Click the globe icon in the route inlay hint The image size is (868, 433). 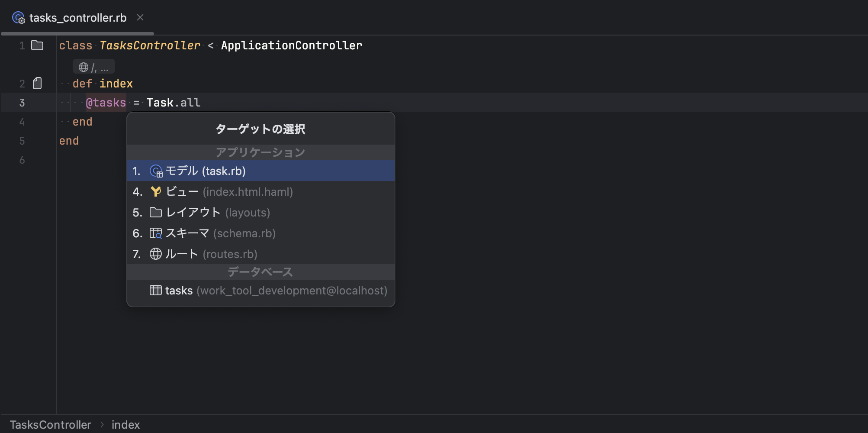coord(83,66)
